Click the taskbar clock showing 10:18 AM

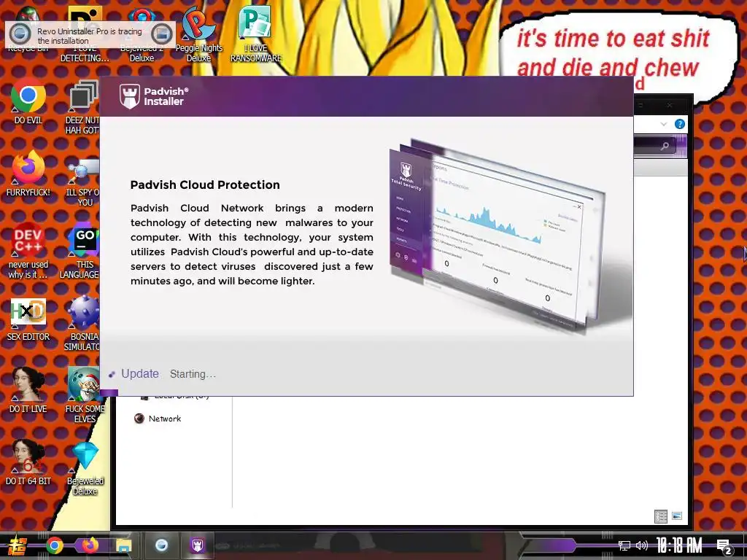(679, 545)
